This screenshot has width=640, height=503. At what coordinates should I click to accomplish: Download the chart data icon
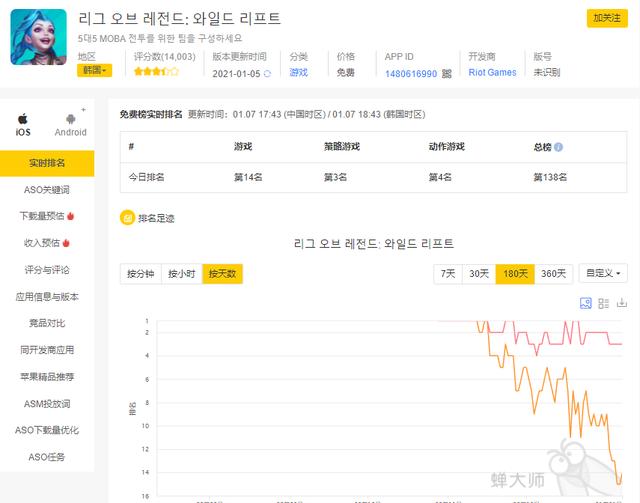(622, 303)
